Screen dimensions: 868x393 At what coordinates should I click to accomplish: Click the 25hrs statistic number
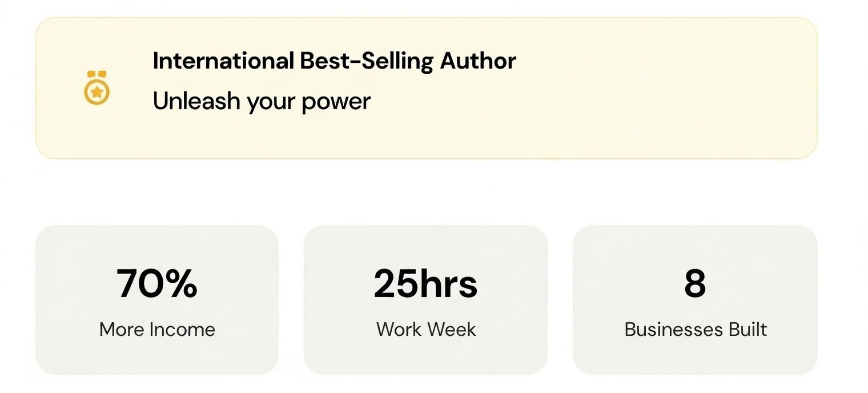(425, 283)
